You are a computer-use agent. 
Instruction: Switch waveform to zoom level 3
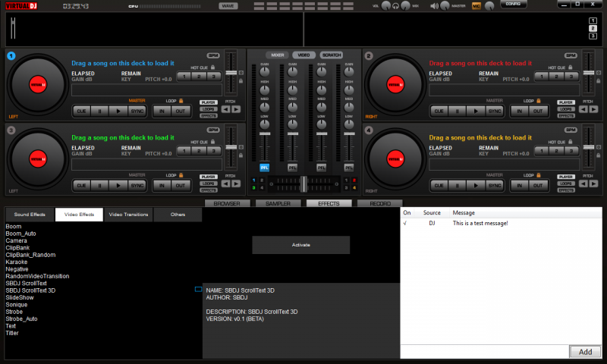[x=593, y=36]
